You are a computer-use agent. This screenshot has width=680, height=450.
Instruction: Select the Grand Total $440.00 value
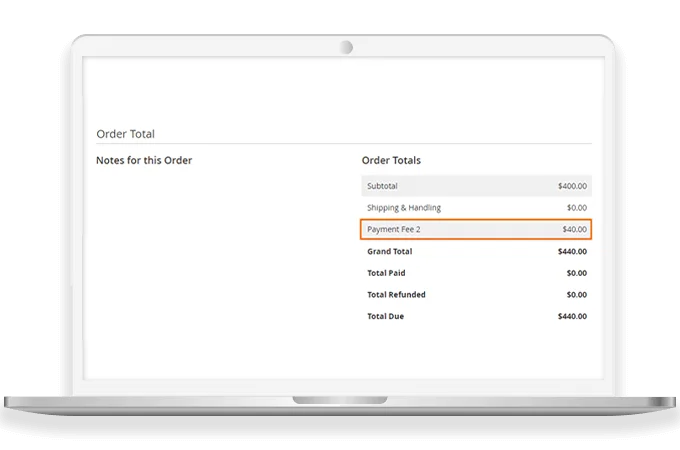pos(572,251)
